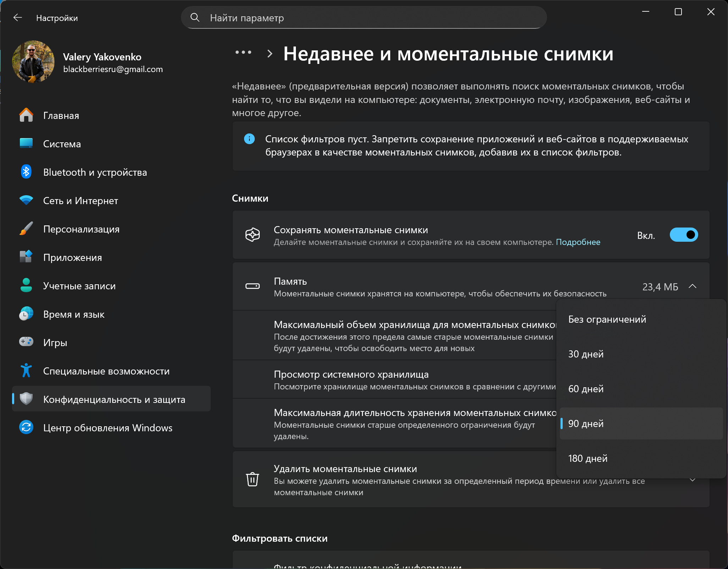The image size is (728, 569).
Task: Click the Windows Update sync icon
Action: [26, 427]
